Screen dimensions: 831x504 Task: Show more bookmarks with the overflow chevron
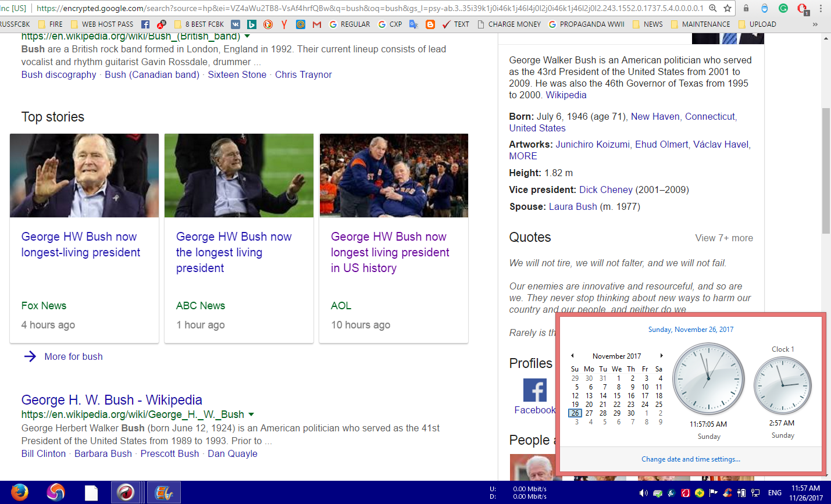pyautogui.click(x=815, y=24)
